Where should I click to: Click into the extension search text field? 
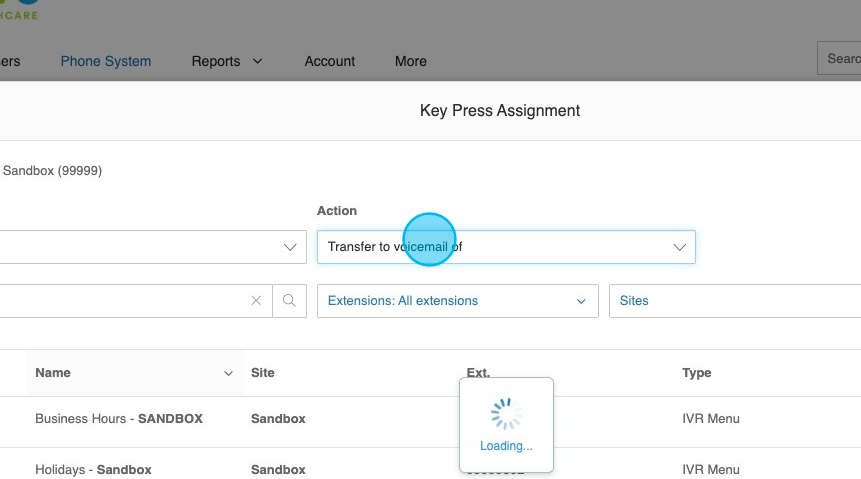click(120, 301)
